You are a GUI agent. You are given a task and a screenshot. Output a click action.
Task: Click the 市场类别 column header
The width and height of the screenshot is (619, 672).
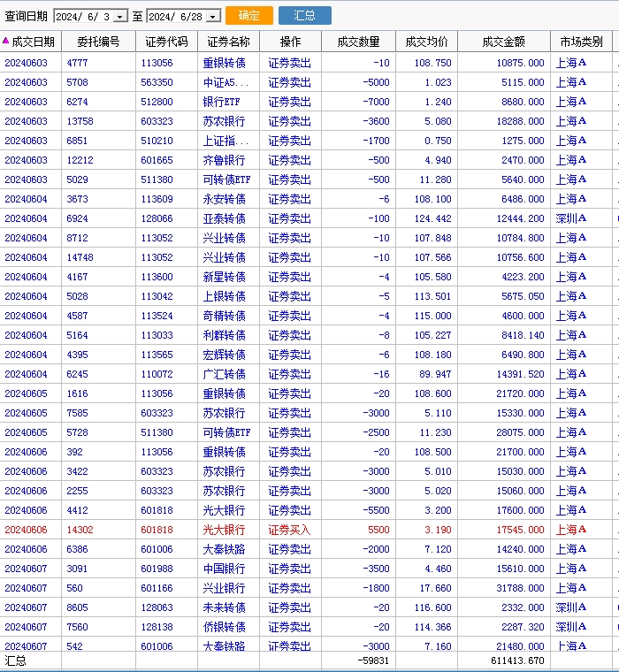581,42
